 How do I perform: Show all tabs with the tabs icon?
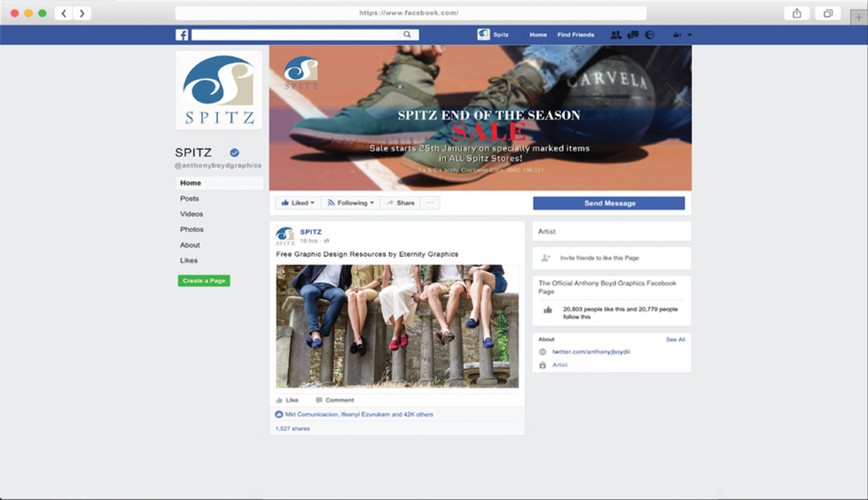tap(827, 13)
